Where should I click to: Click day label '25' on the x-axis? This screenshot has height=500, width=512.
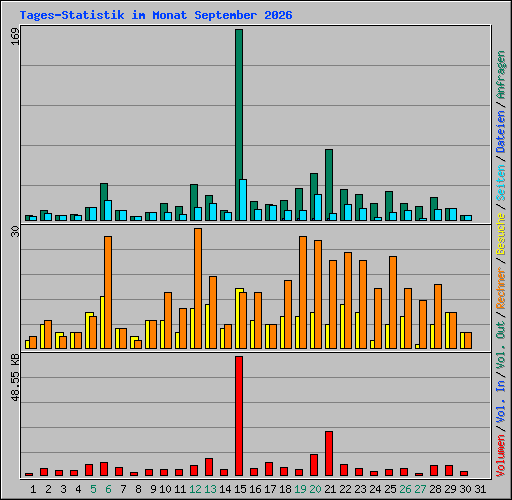[x=390, y=489]
